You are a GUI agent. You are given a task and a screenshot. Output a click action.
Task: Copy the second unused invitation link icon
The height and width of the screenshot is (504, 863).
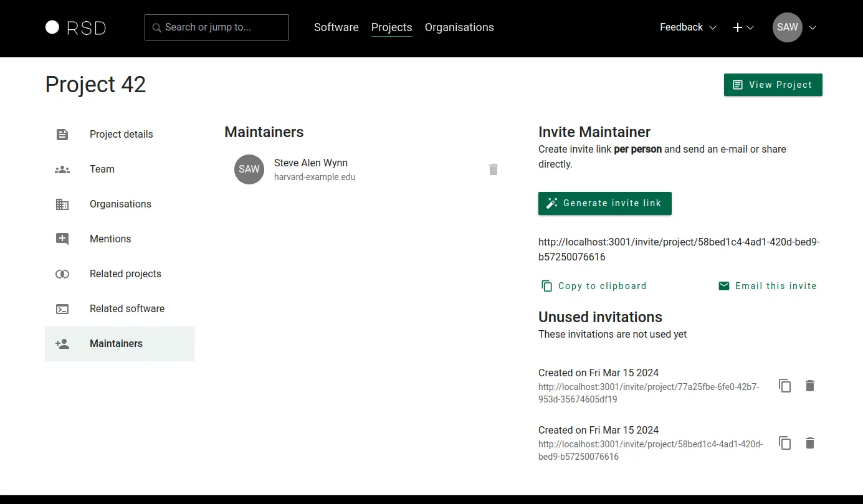point(784,443)
